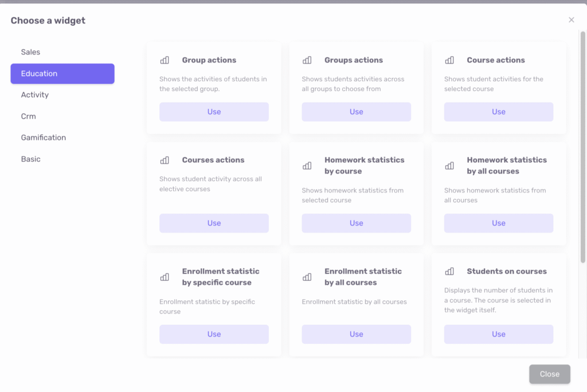The width and height of the screenshot is (587, 392).
Task: Click the vertical scrollbar of widget list
Action: tap(583, 143)
